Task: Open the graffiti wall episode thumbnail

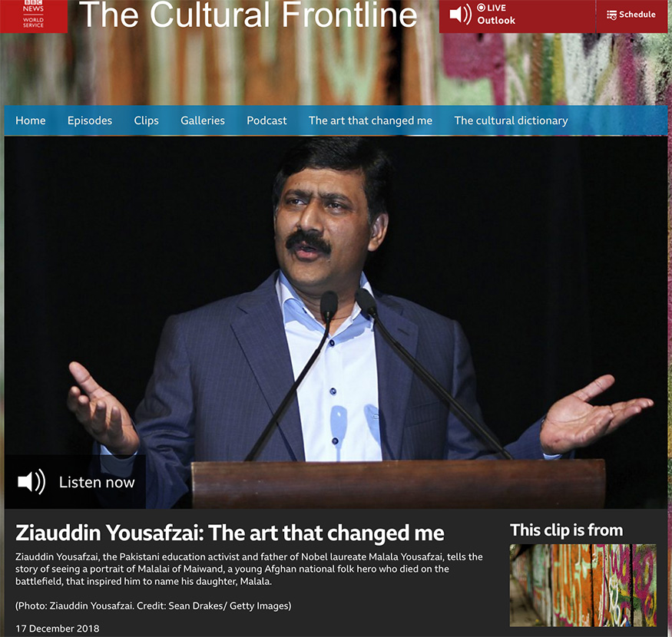Action: click(x=583, y=585)
